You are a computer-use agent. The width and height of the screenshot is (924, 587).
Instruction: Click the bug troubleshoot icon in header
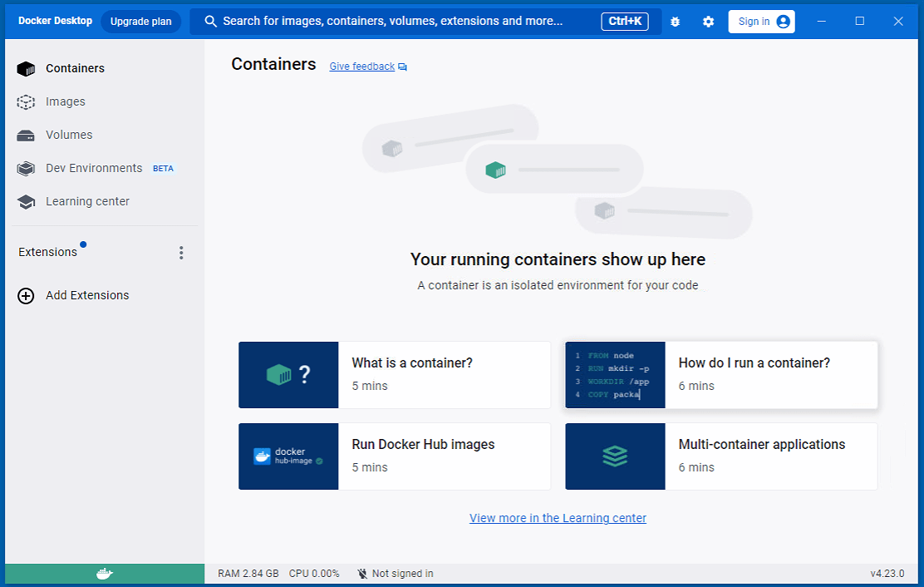675,22
